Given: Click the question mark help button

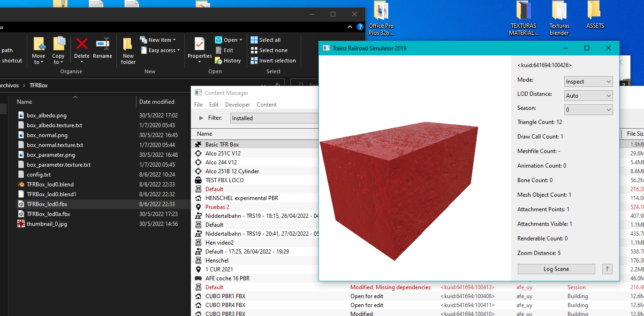Looking at the screenshot, I should coord(607,269).
